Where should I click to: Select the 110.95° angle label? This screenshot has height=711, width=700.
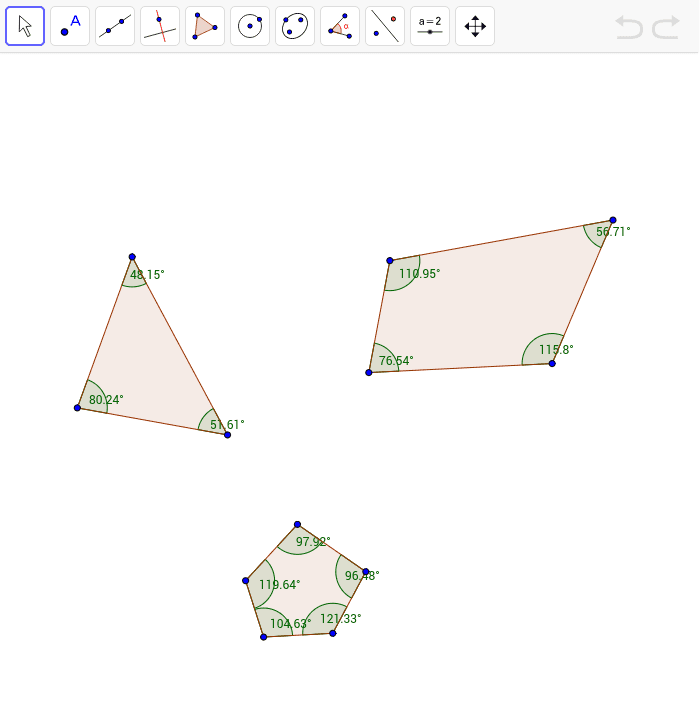[x=419, y=273]
